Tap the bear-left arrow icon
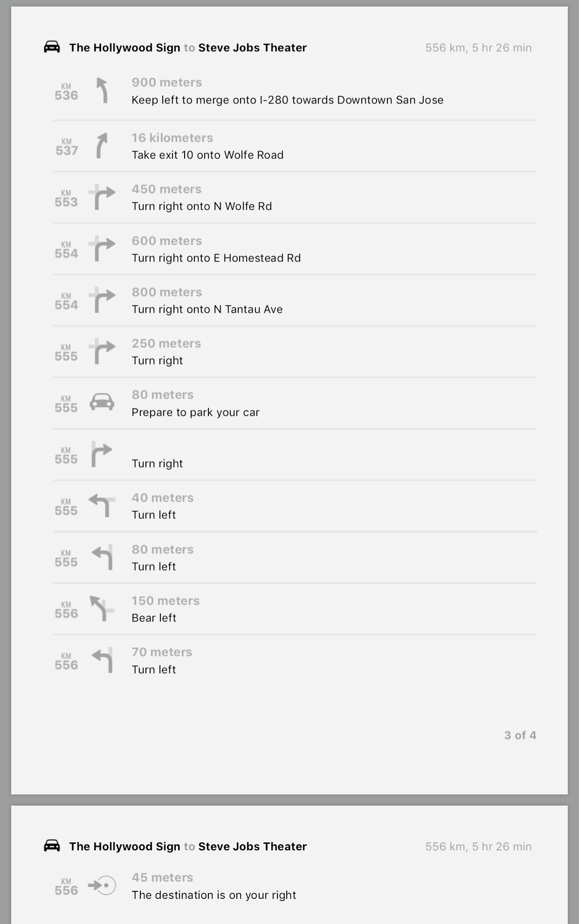This screenshot has width=579, height=924. click(x=102, y=608)
